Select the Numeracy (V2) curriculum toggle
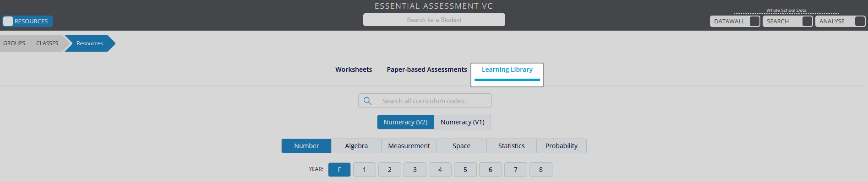Viewport: 868px width, 182px height. click(x=405, y=122)
